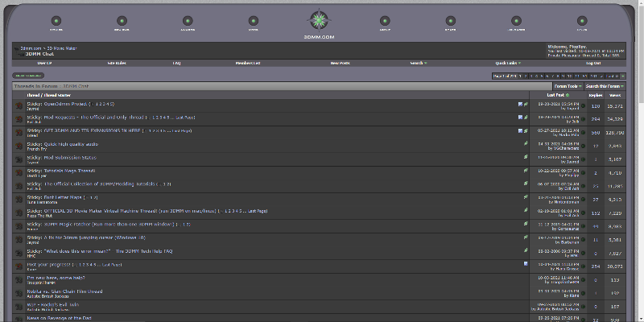Open the Members List
The width and height of the screenshot is (644, 322).
tap(248, 64)
